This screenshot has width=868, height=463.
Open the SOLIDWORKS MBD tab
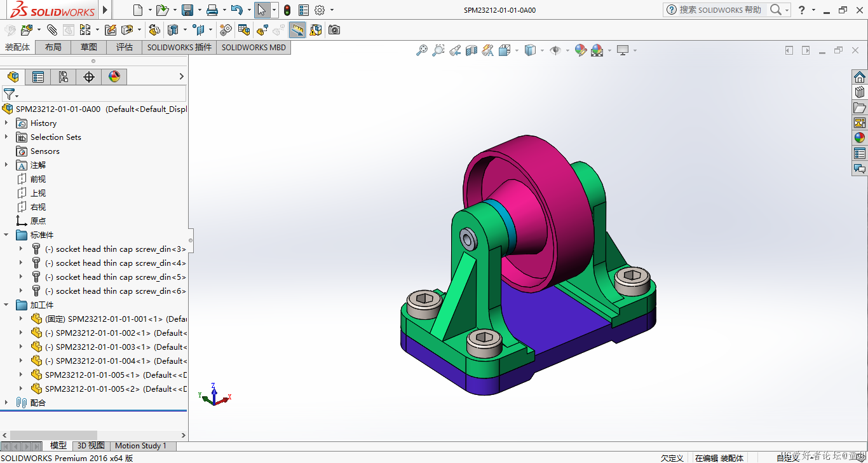coord(254,47)
